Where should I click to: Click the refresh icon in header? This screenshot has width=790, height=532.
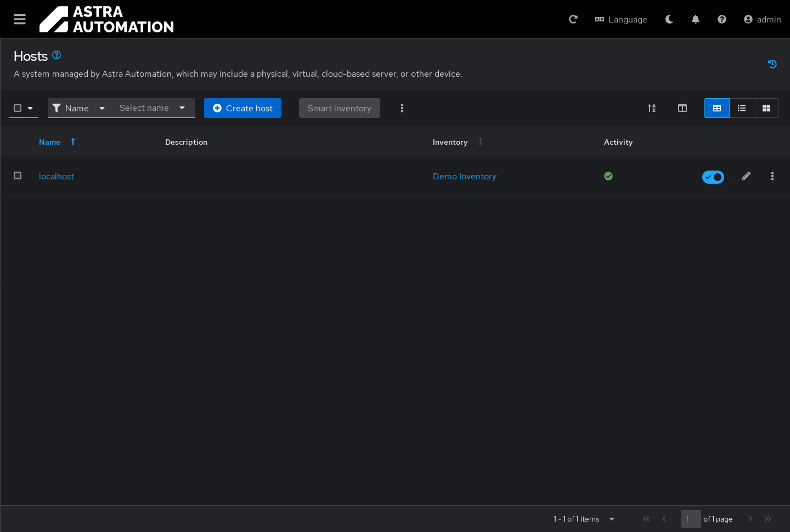coord(573,19)
